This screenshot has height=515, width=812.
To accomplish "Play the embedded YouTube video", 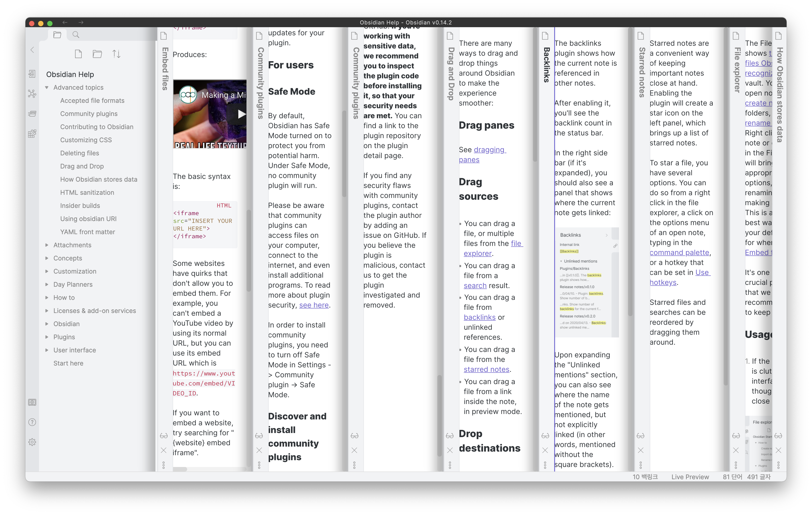I will coord(242,114).
